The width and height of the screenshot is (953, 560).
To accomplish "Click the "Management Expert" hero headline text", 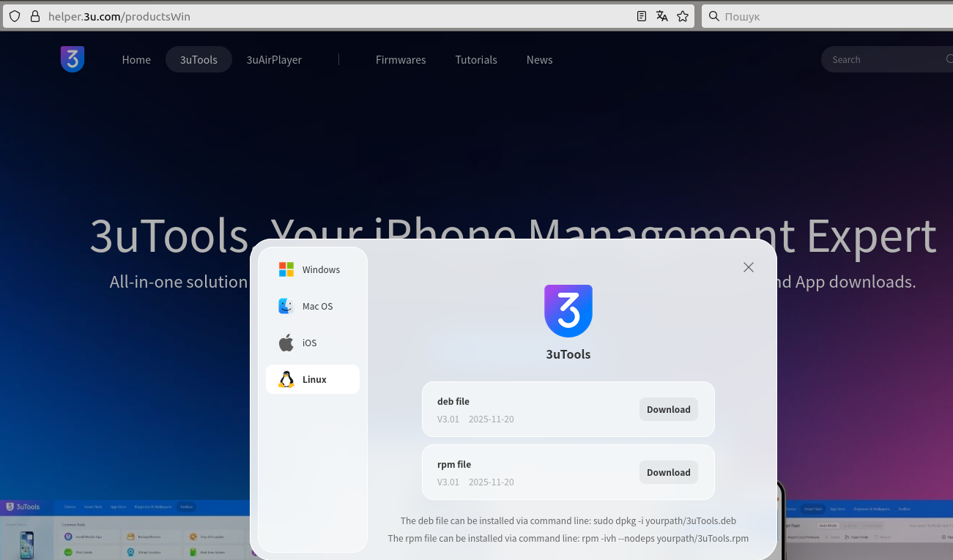I will 733,236.
